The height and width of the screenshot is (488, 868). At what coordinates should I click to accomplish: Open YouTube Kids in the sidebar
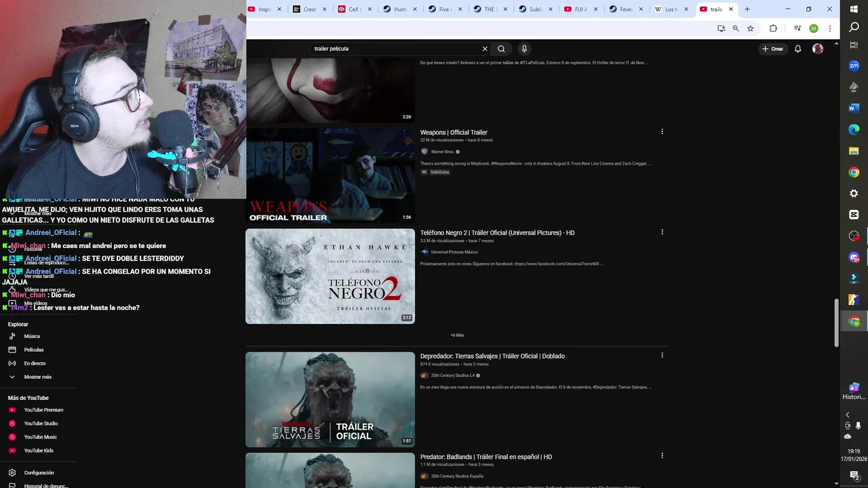point(38,451)
